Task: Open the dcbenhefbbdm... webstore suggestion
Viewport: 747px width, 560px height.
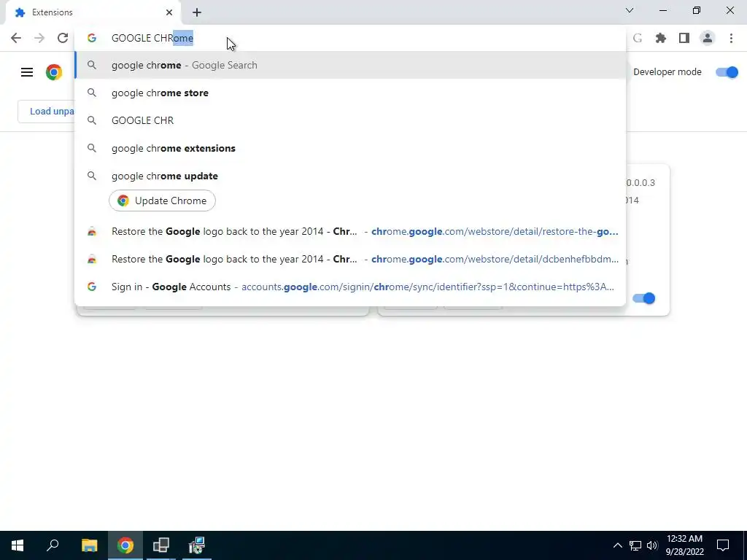Action: [x=350, y=259]
